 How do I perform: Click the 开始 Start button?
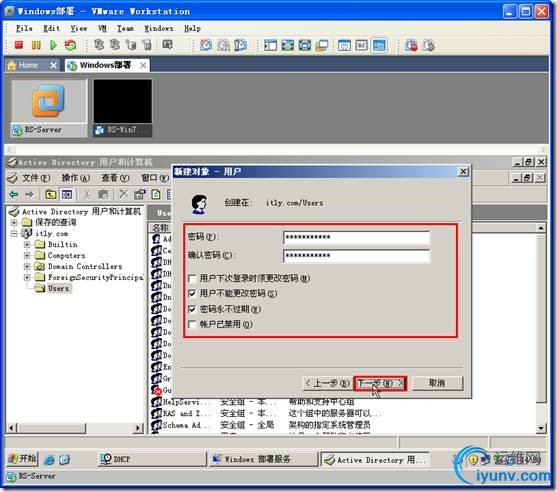coord(22,459)
